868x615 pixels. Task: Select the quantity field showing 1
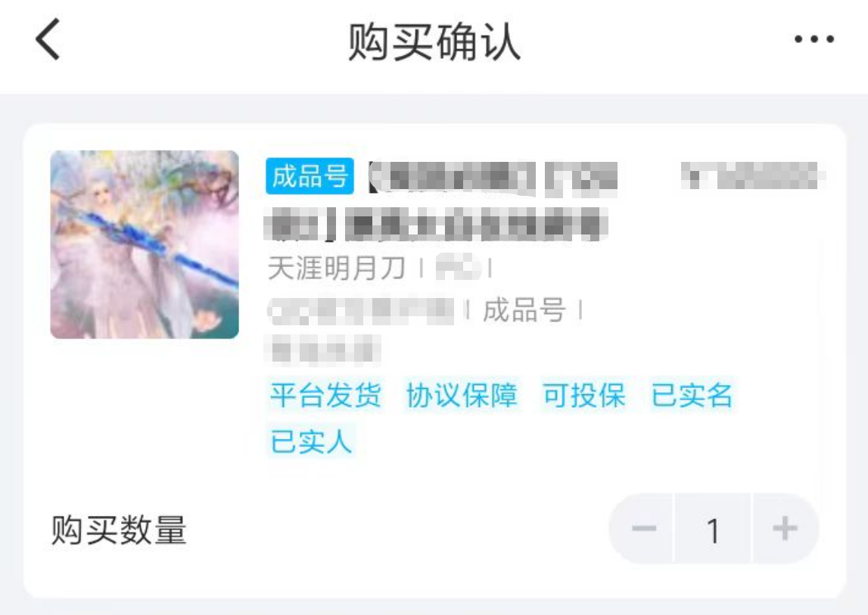pos(713,529)
